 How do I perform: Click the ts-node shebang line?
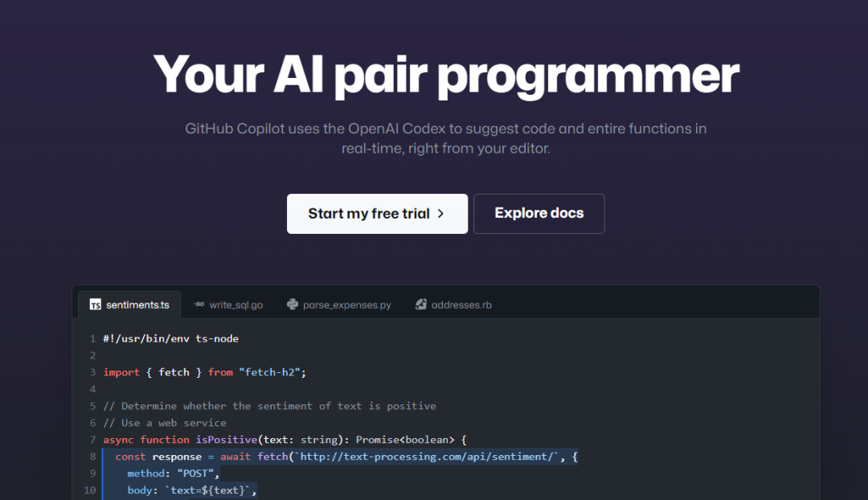(170, 338)
